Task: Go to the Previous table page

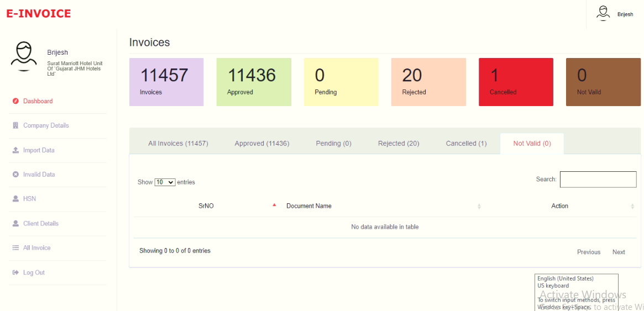Action: (x=589, y=252)
